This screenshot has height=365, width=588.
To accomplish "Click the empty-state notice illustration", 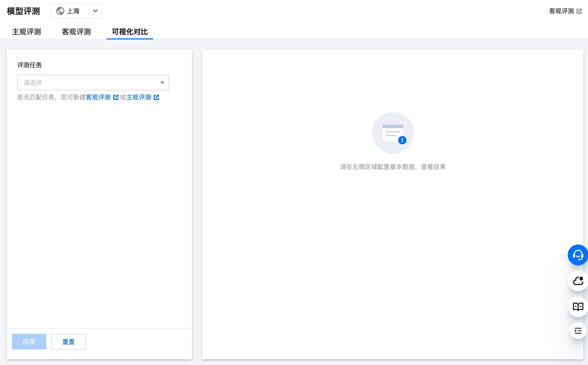I will pos(393,133).
